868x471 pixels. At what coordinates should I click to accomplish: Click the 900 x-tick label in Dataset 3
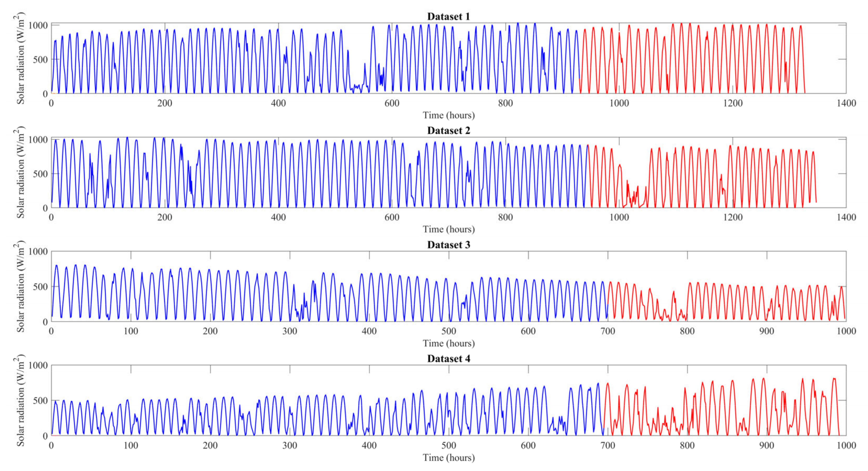coord(767,331)
